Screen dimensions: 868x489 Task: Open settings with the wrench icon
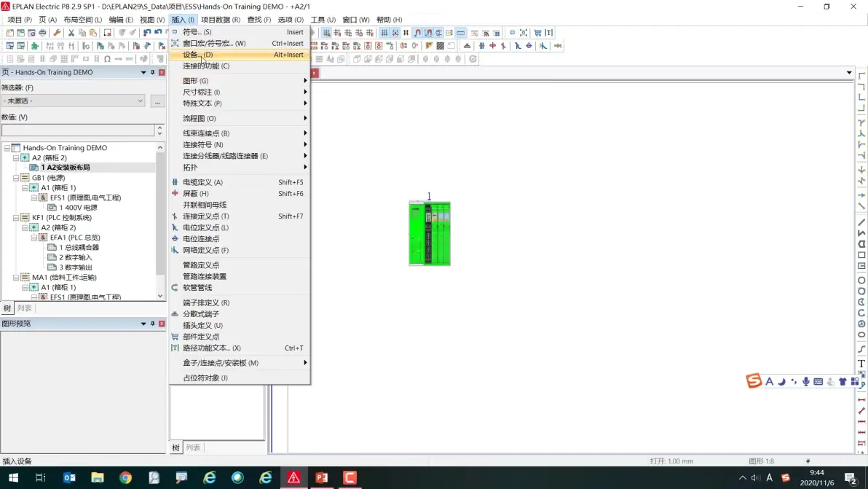tap(57, 33)
